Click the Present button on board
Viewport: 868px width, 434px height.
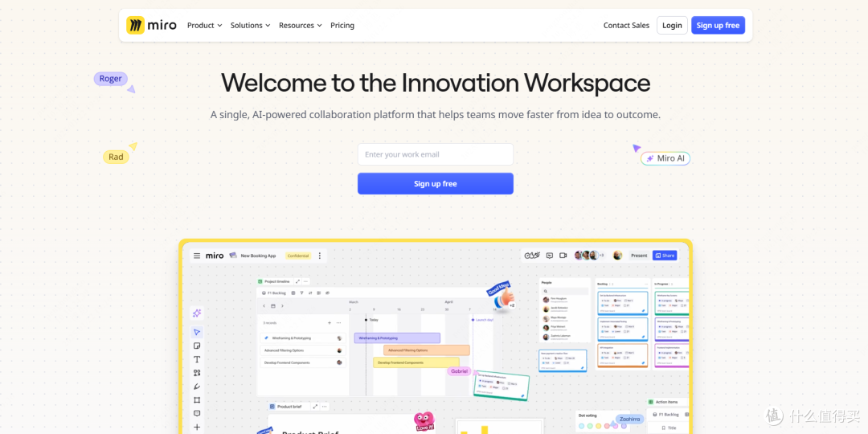click(x=639, y=256)
